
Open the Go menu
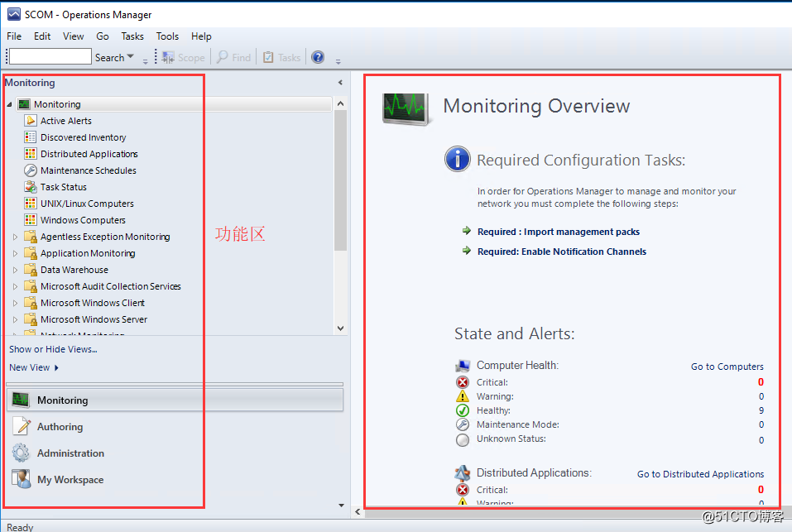103,36
